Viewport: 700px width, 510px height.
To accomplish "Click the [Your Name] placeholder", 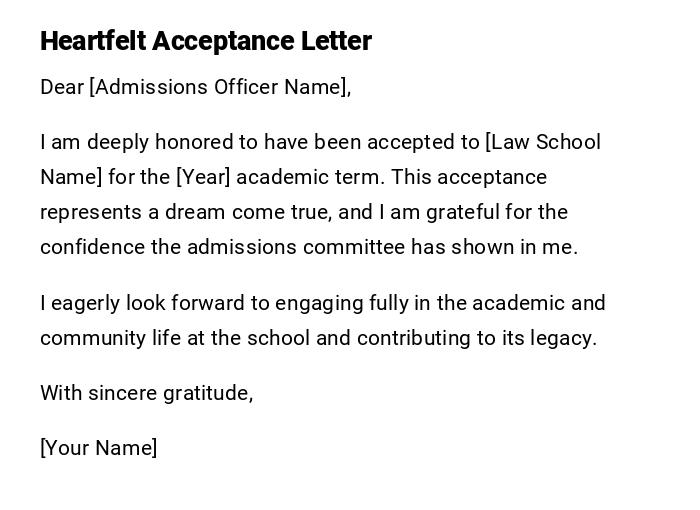I will pos(98,448).
